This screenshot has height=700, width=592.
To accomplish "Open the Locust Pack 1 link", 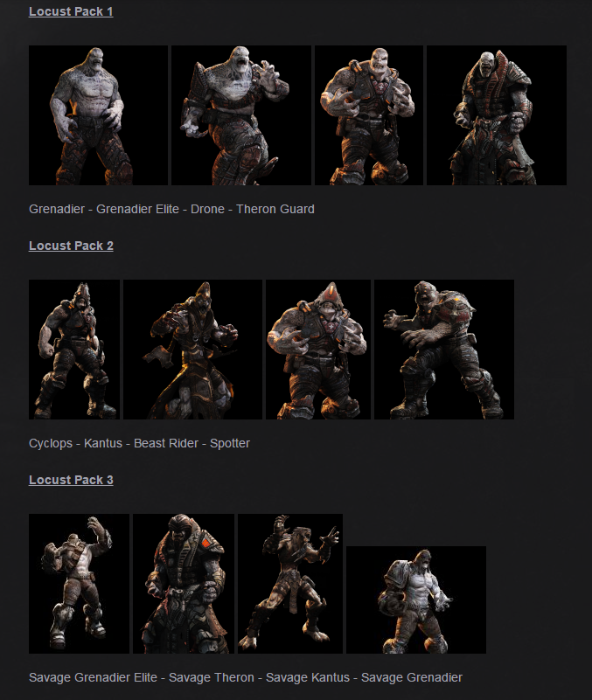I will pos(71,11).
